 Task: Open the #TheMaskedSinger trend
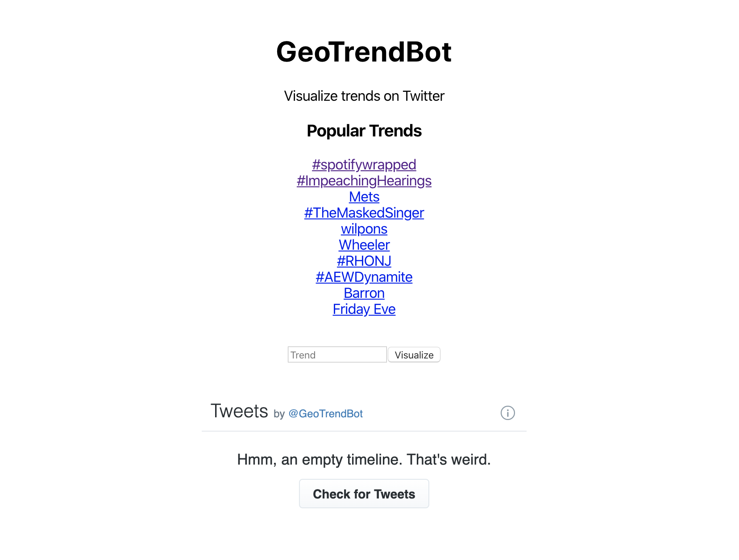coord(364,213)
